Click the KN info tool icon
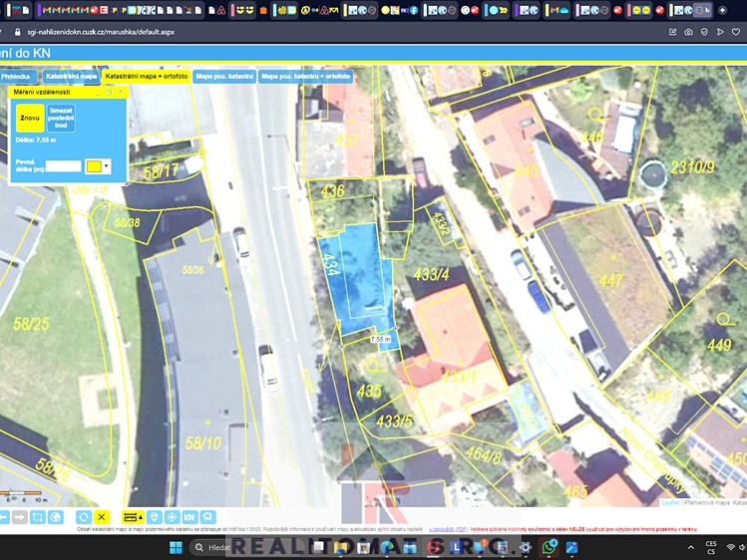Screen dimensions: 747x560 (189, 517)
